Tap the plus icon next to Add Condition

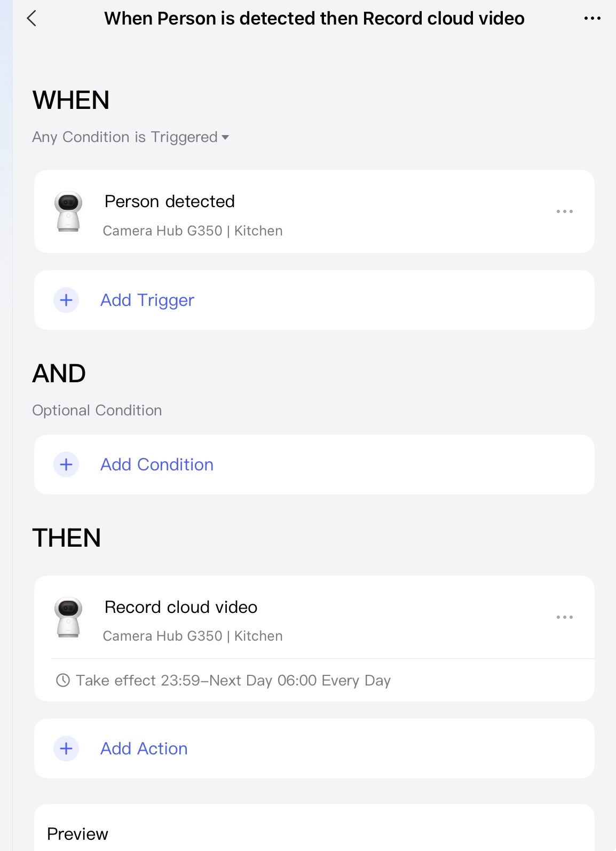66,464
